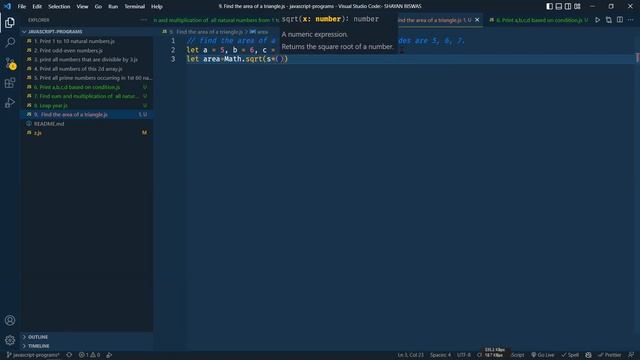Screen dimensions: 640x360
Task: Open the Go menu
Action: tap(98, 7)
